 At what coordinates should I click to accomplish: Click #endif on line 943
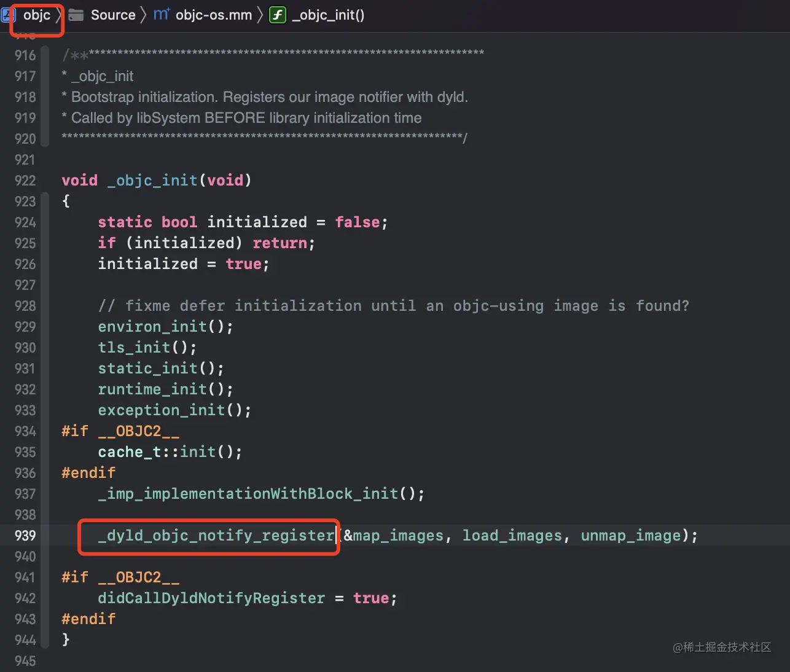(x=88, y=619)
